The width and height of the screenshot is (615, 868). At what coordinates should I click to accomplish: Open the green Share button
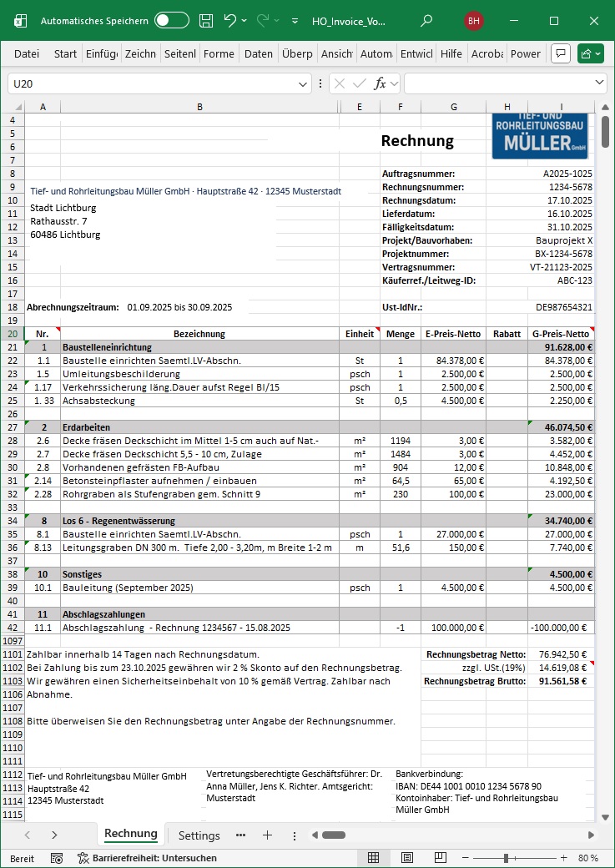click(x=589, y=53)
